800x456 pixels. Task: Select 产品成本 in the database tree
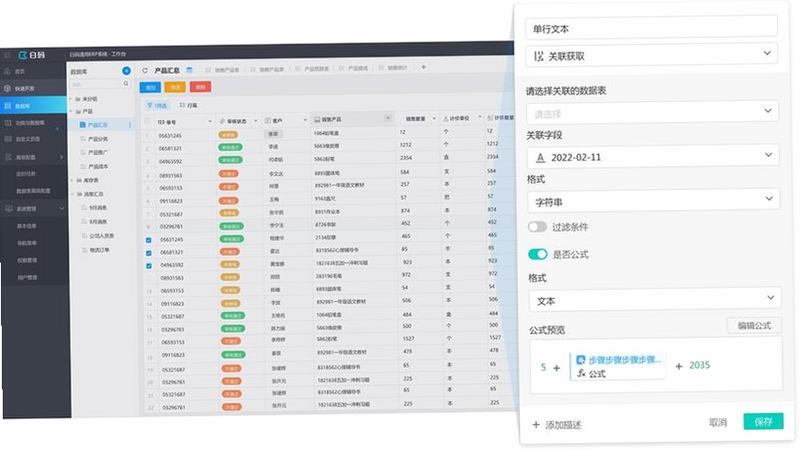98,166
